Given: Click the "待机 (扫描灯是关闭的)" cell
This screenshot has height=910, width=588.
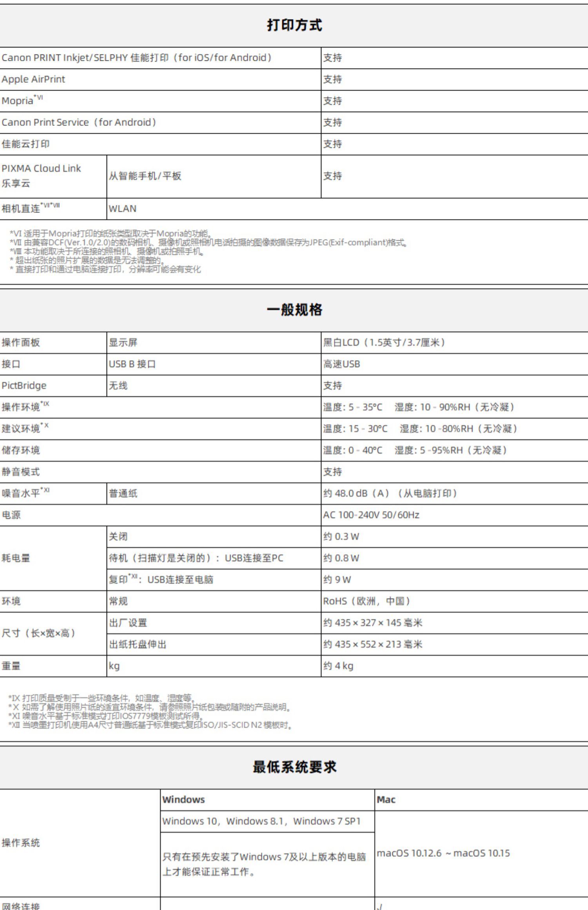Looking at the screenshot, I should pyautogui.click(x=196, y=558).
